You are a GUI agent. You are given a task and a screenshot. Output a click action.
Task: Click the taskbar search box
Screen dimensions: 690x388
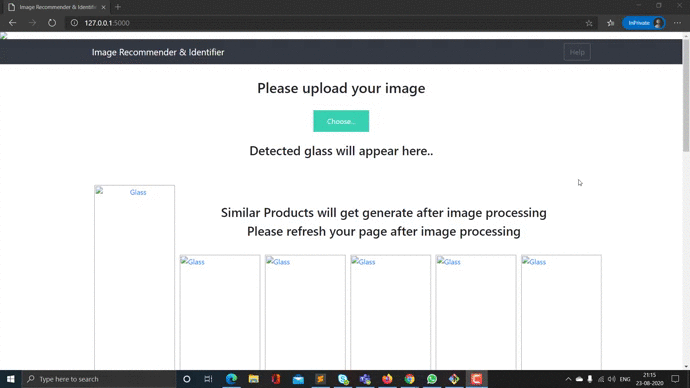pyautogui.click(x=99, y=379)
